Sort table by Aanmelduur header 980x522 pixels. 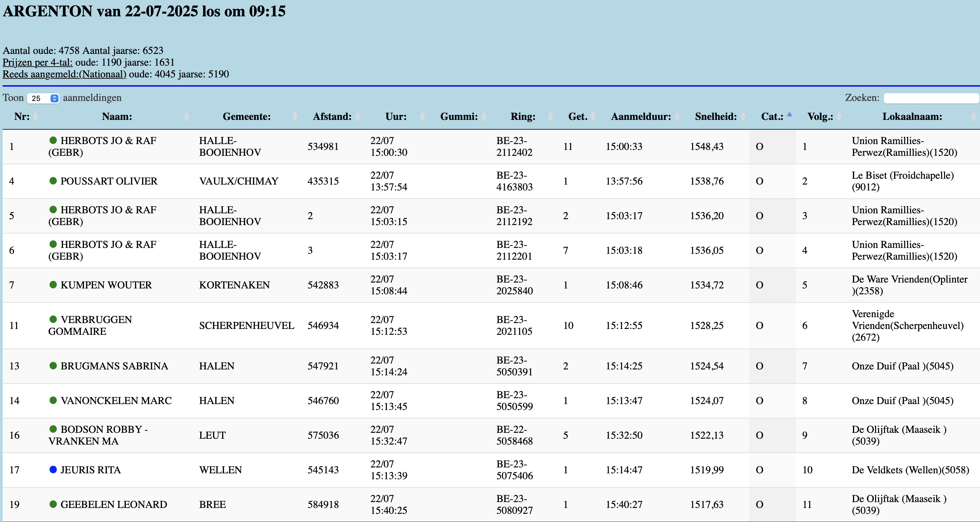(x=641, y=116)
